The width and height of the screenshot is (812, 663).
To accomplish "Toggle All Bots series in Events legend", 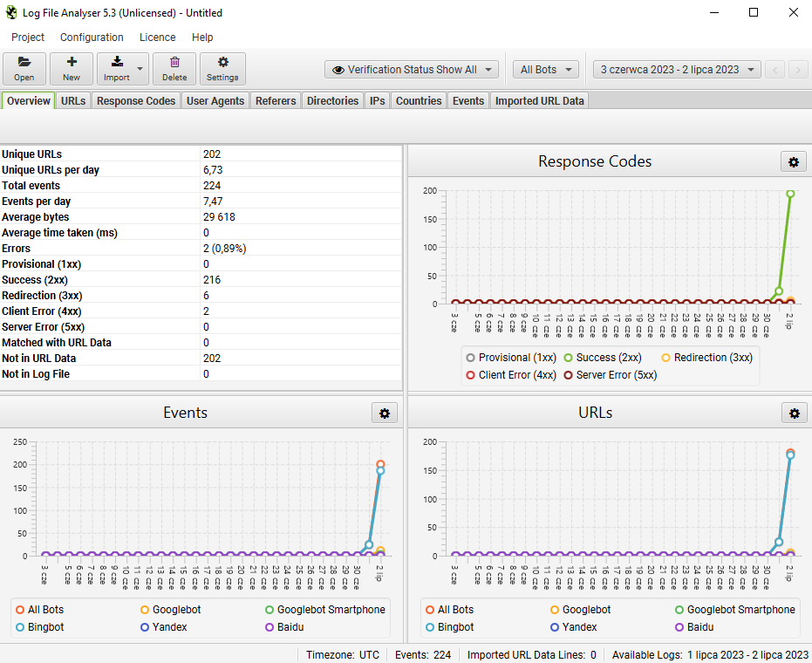I will (40, 610).
